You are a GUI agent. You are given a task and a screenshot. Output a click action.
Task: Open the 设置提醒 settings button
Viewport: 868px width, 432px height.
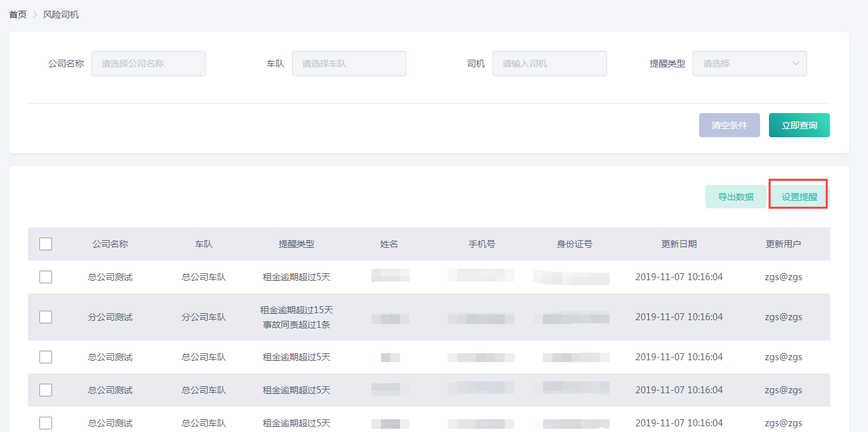[x=799, y=197]
